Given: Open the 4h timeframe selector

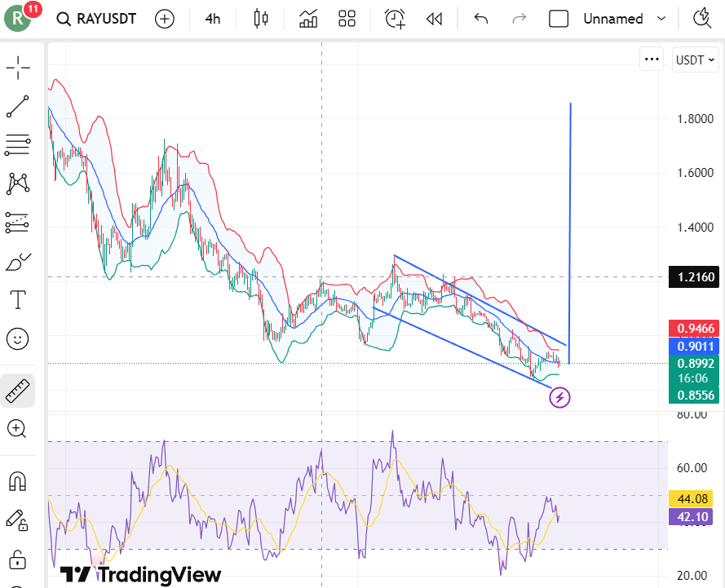Looking at the screenshot, I should (212, 19).
